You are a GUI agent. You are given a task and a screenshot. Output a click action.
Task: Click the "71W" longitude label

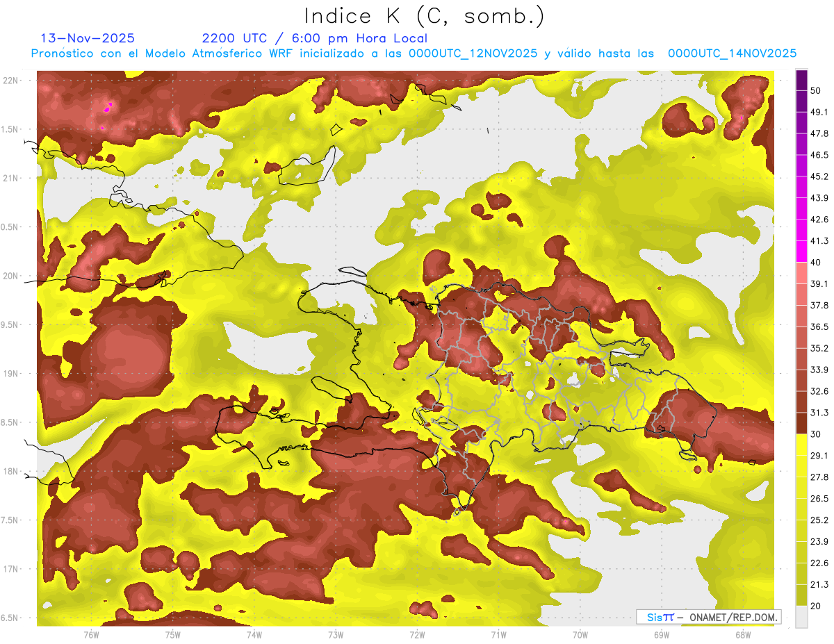coord(498,634)
